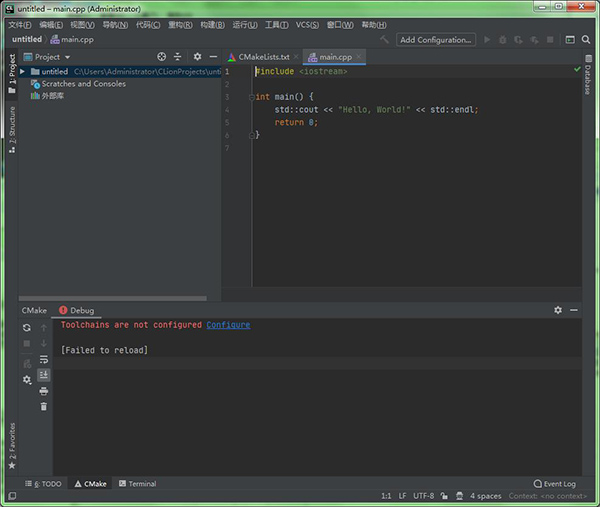Open CMake settings gear in left toolbar

[27, 380]
